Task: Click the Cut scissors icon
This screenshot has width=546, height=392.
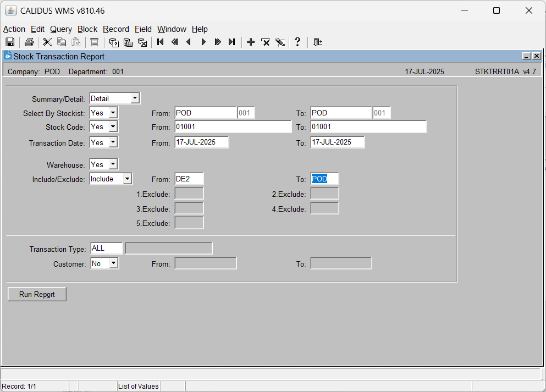Action: [47, 42]
